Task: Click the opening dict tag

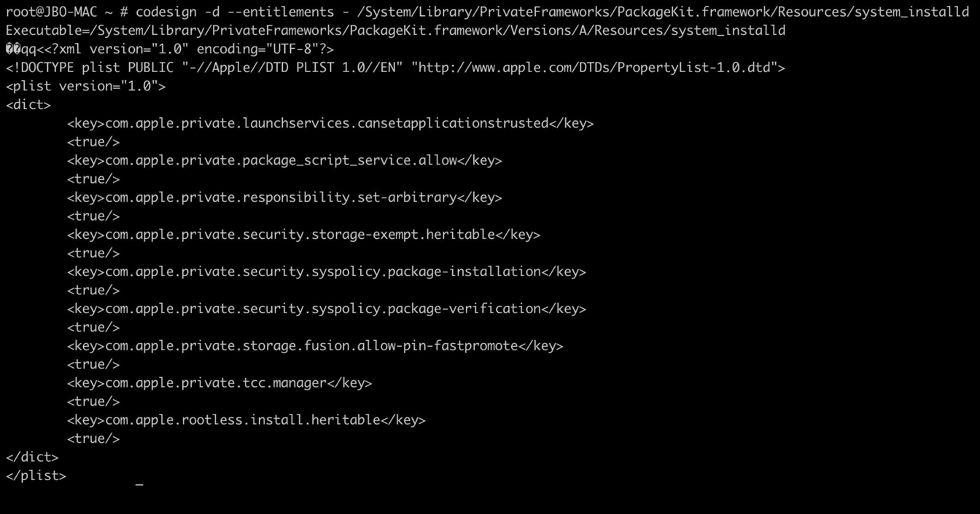Action: pos(28,105)
